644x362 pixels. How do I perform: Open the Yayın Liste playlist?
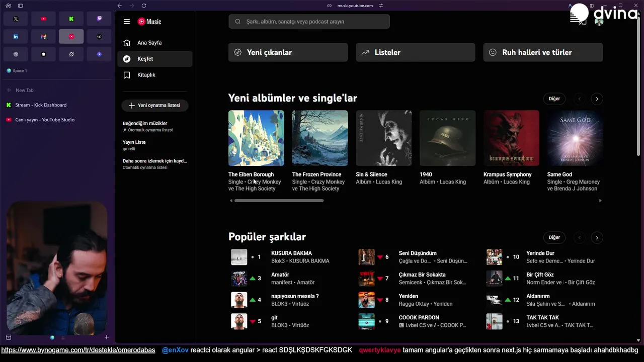point(155,145)
